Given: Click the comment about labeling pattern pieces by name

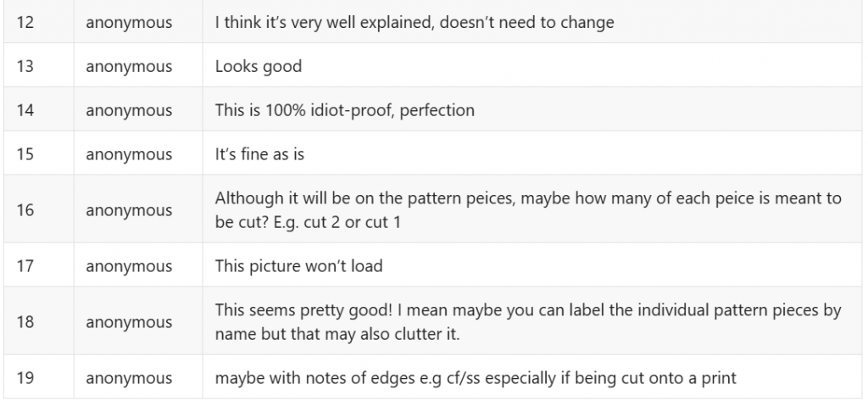Looking at the screenshot, I should [x=527, y=322].
